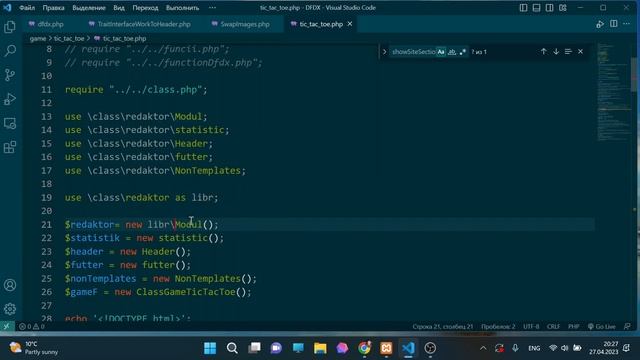Open the Файл menu

[27, 8]
